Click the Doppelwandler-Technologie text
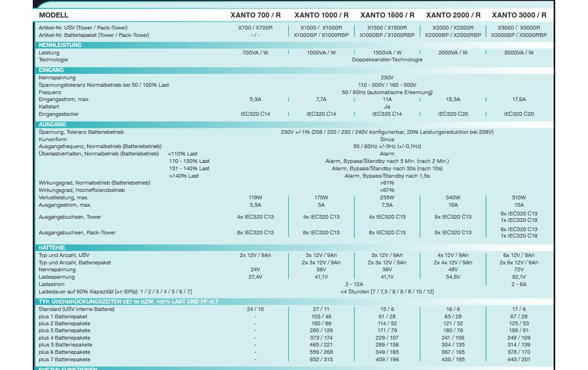This screenshot has height=370, width=588. [x=387, y=60]
